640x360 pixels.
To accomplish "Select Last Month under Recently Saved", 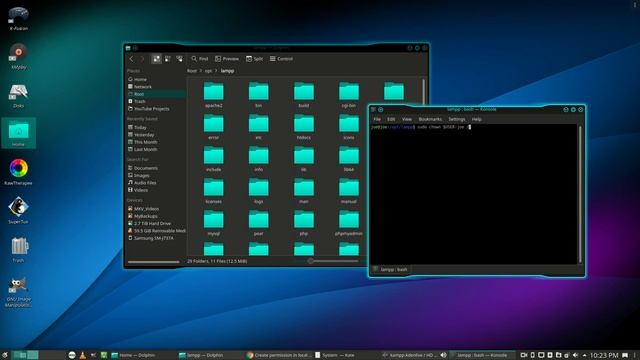I will (156, 149).
